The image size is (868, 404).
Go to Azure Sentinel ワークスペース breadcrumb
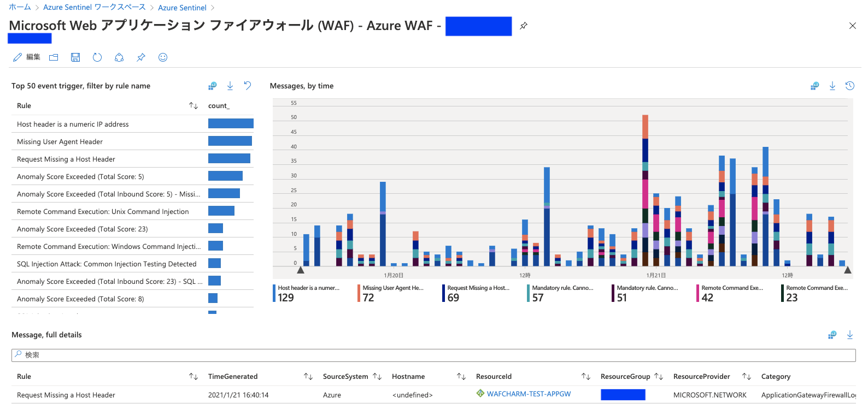pyautogui.click(x=95, y=7)
